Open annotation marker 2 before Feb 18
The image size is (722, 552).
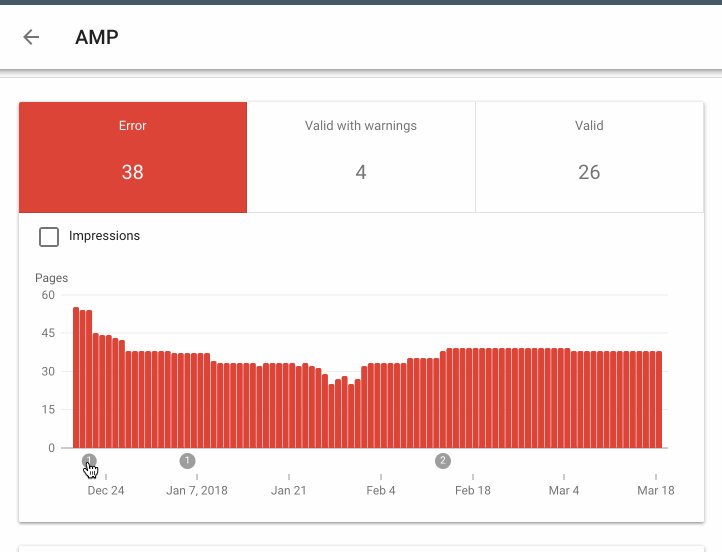point(443,460)
